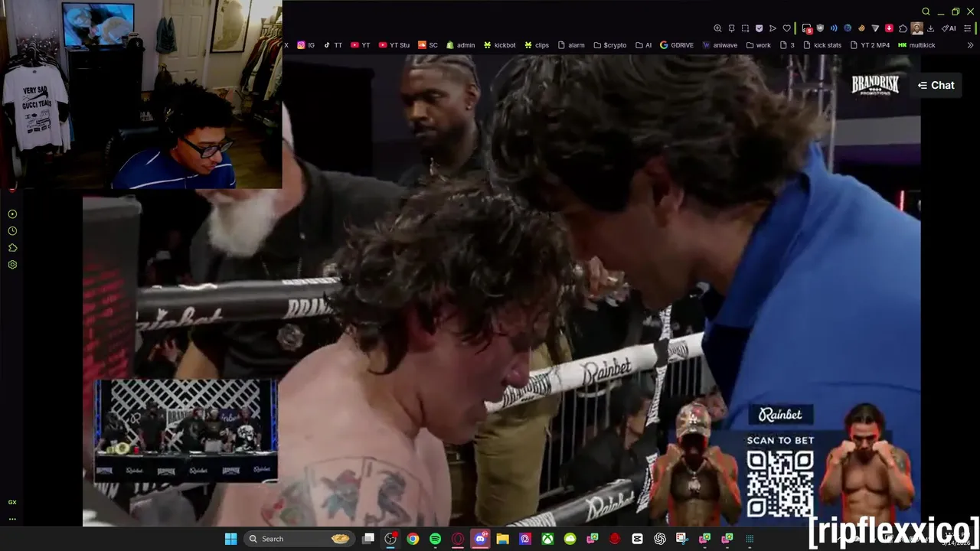This screenshot has height=551, width=980.
Task: Take a snapshot with the dashed-square capture icon
Action: pos(745,28)
